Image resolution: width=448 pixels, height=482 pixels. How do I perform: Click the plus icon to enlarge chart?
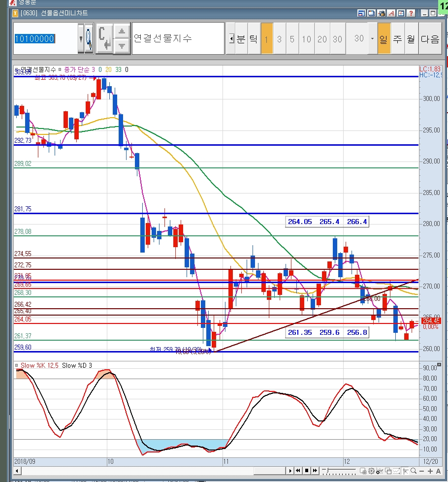(x=429, y=471)
